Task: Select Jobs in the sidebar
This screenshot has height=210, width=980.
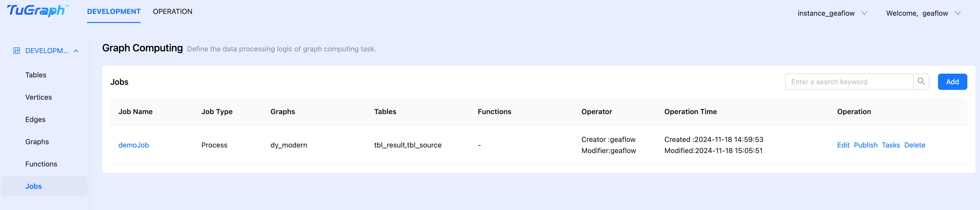Action: 33,186
